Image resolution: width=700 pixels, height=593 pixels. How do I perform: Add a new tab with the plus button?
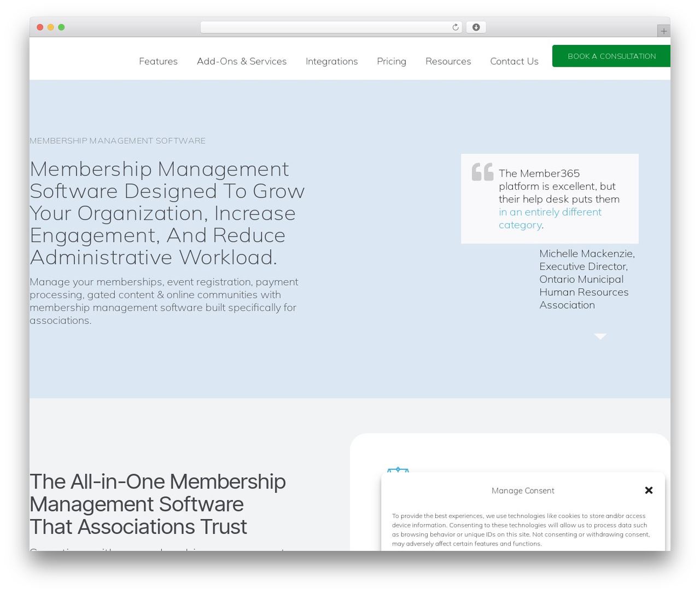pyautogui.click(x=663, y=31)
